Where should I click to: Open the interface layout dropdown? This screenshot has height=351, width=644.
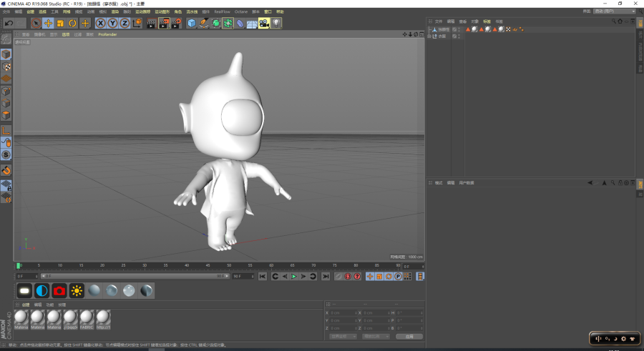[615, 11]
